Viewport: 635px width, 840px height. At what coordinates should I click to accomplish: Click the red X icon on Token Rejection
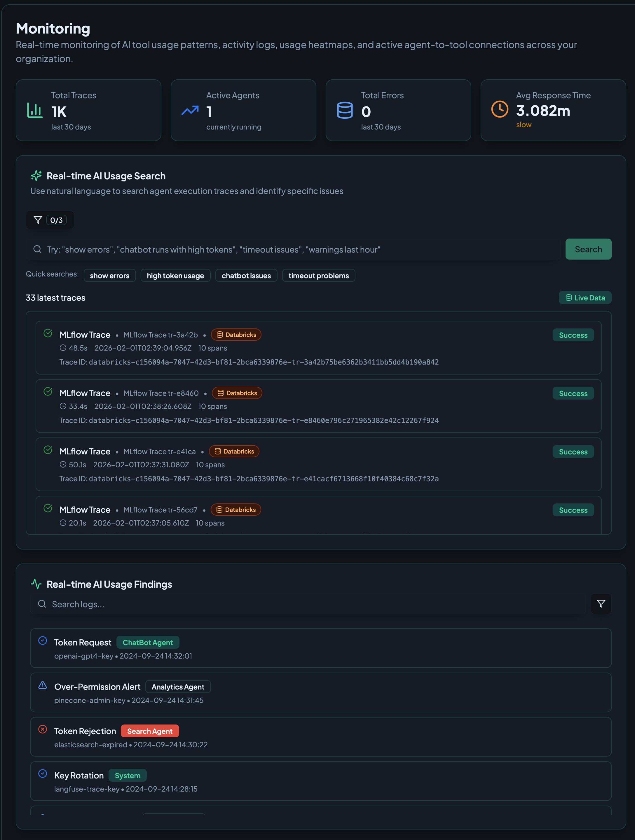click(x=43, y=729)
